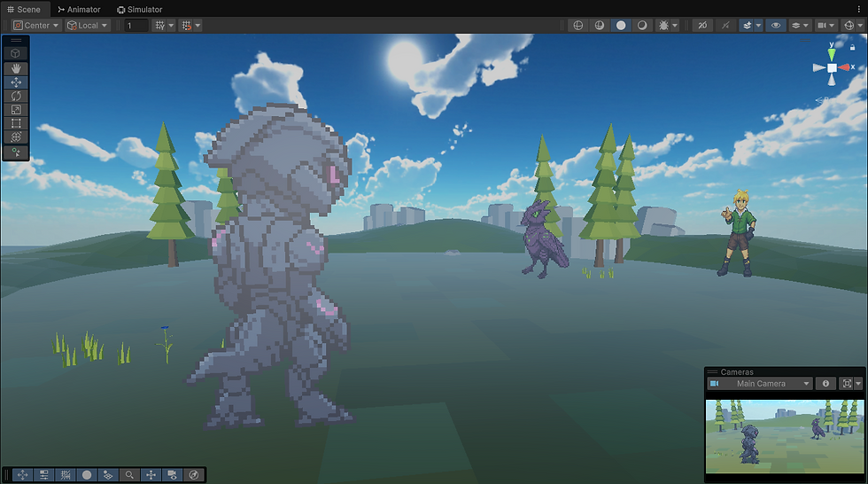Toggle gizmos visibility sphere button
The image size is (868, 484).
pos(849,26)
